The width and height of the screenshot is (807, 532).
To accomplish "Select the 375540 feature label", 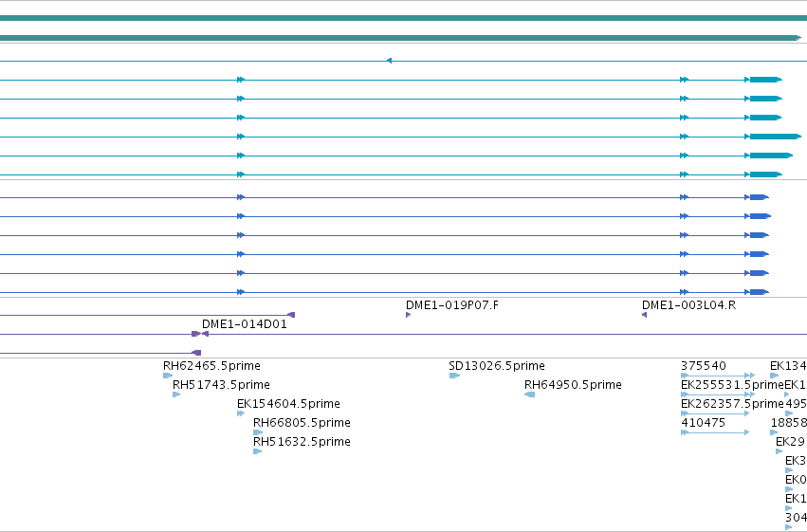I will (x=703, y=366).
